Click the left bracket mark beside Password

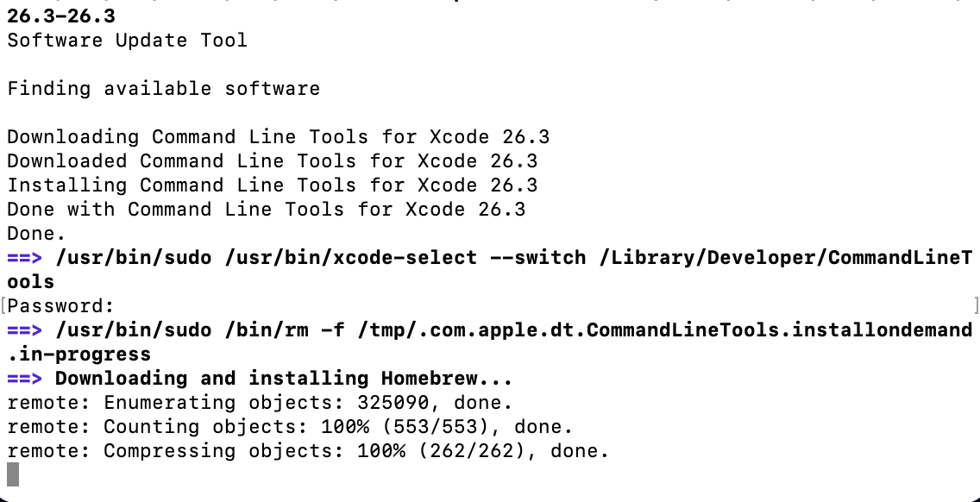coord(3,305)
